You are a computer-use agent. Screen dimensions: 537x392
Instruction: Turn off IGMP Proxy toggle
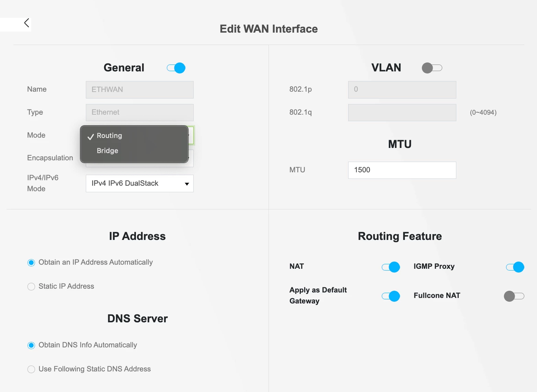(515, 267)
